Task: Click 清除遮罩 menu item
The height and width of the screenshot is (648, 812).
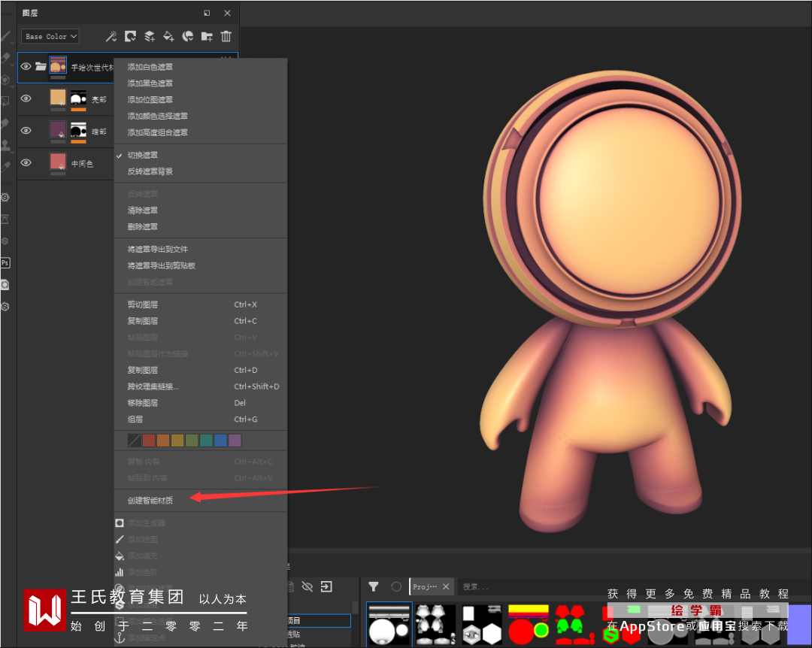Action: [201, 210]
